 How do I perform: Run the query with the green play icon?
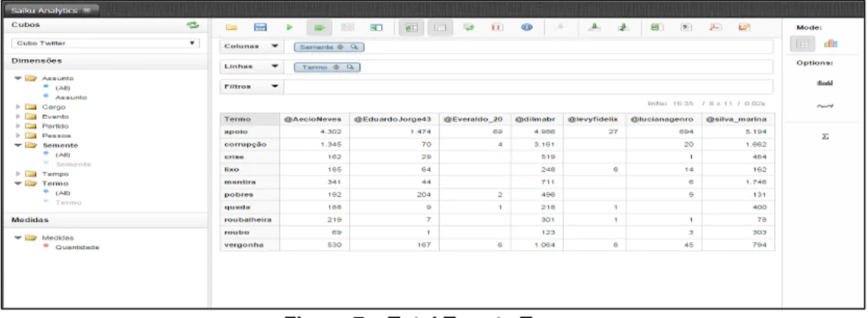[290, 27]
